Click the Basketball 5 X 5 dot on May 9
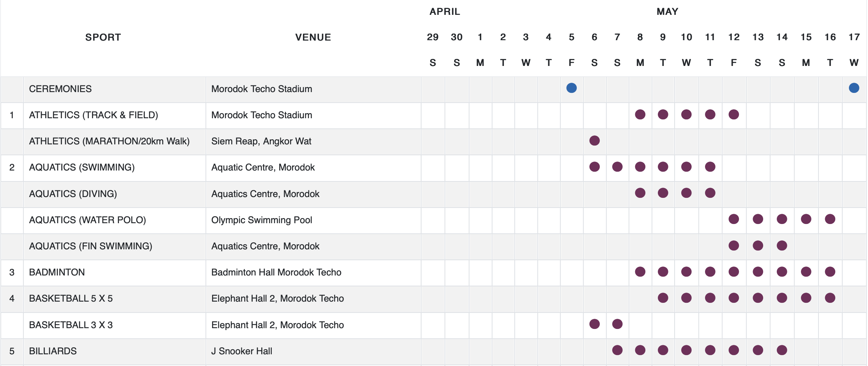This screenshot has width=868, height=366. 663,298
